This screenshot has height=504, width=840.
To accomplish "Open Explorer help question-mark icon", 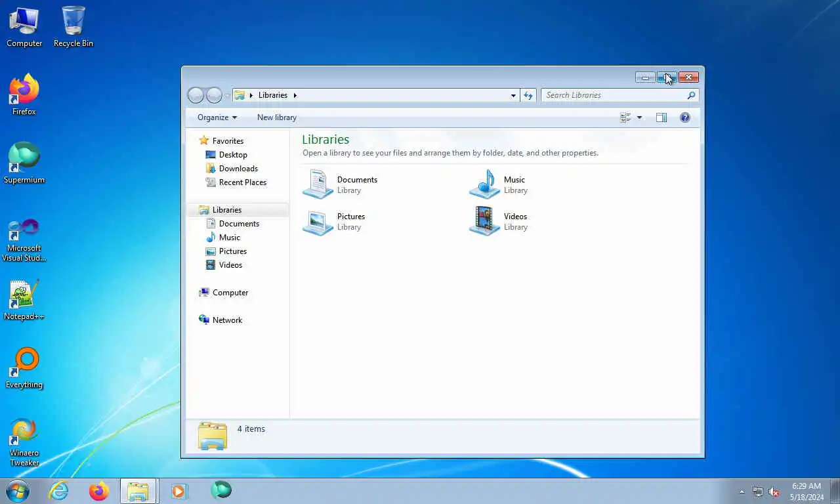I will [685, 117].
